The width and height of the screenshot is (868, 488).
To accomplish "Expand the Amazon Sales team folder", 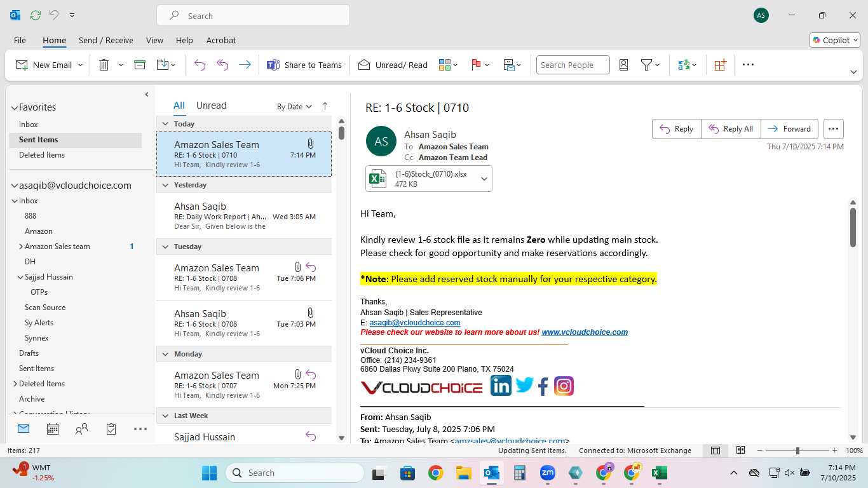I will point(20,247).
